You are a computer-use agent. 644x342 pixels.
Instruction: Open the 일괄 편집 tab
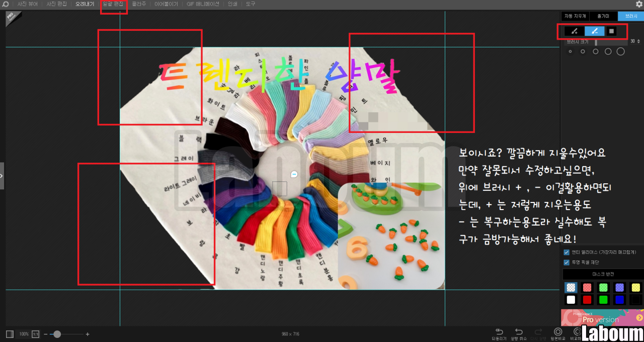click(113, 4)
